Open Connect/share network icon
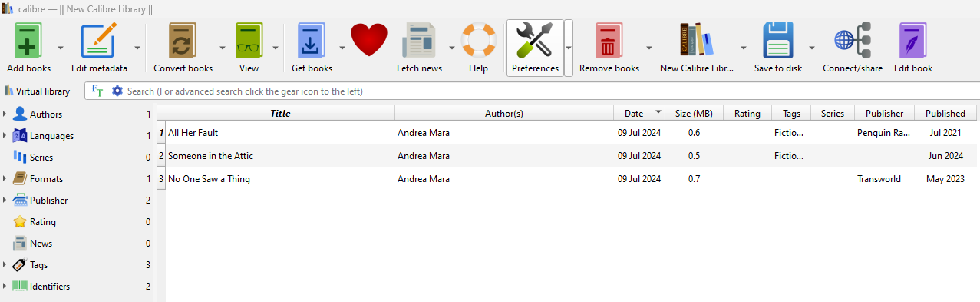 852,41
